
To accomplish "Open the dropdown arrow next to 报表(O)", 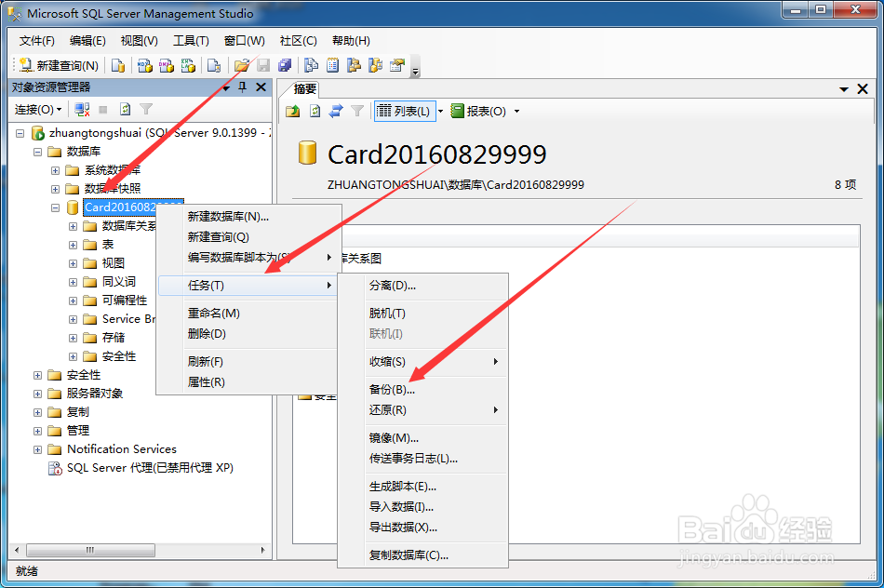I will click(x=516, y=111).
